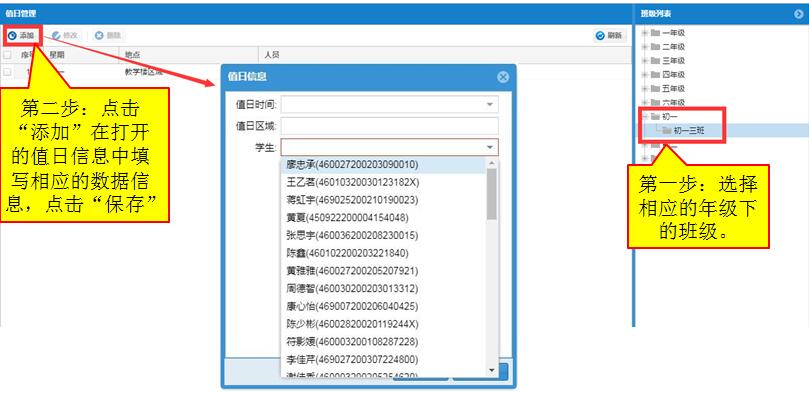Expand the 五年级 tree node

[x=644, y=89]
